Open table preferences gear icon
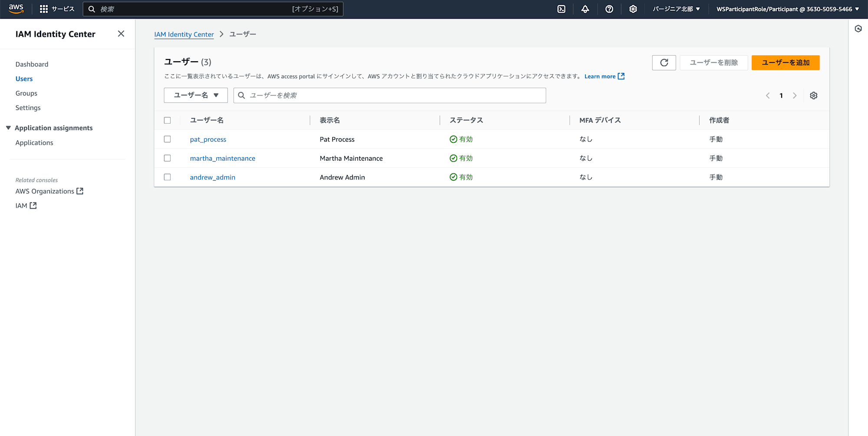Image resolution: width=868 pixels, height=436 pixels. [x=814, y=96]
